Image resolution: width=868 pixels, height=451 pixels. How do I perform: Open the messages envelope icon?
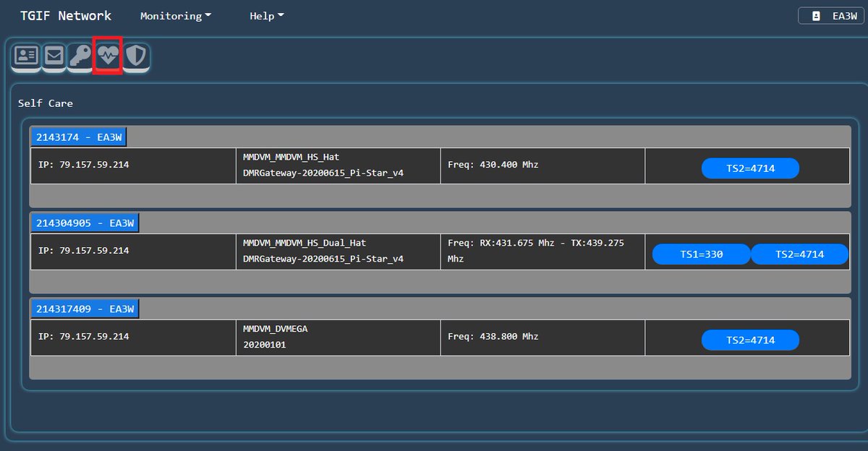[x=54, y=56]
